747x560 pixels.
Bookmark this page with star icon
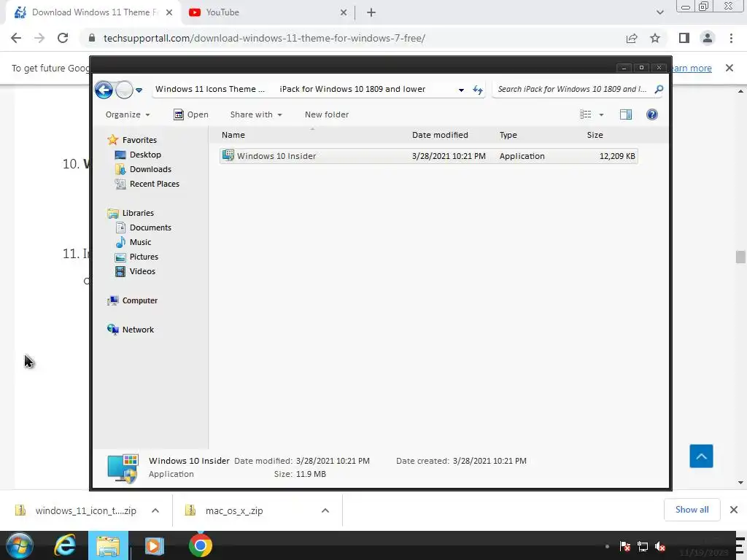(655, 38)
